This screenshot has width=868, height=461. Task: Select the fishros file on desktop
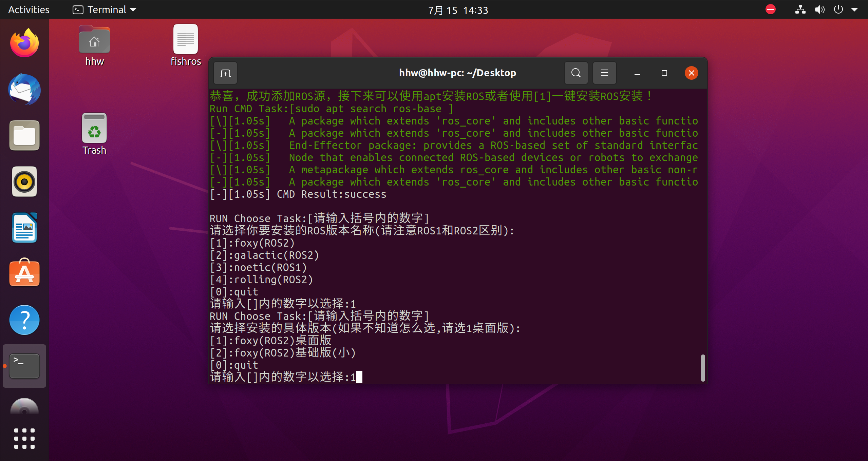186,45
